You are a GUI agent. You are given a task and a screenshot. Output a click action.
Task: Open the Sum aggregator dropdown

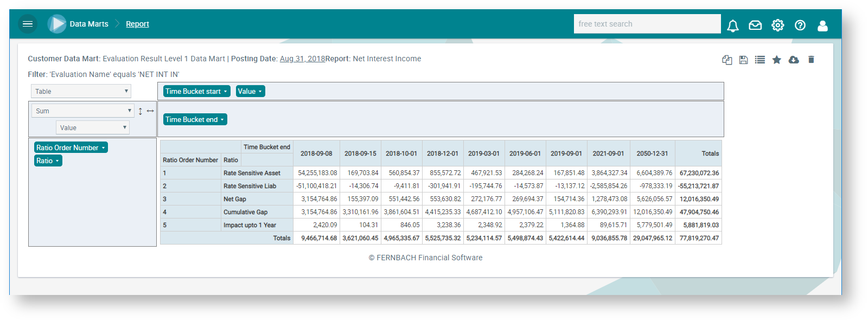[x=82, y=111]
